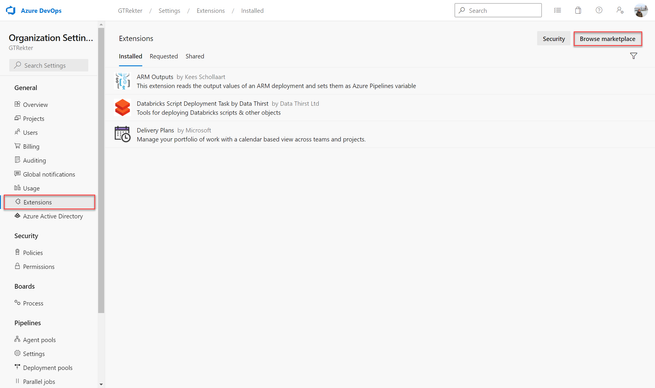Screen dimensions: 655x388
Task: Switch to the Requested tab
Action: click(164, 56)
